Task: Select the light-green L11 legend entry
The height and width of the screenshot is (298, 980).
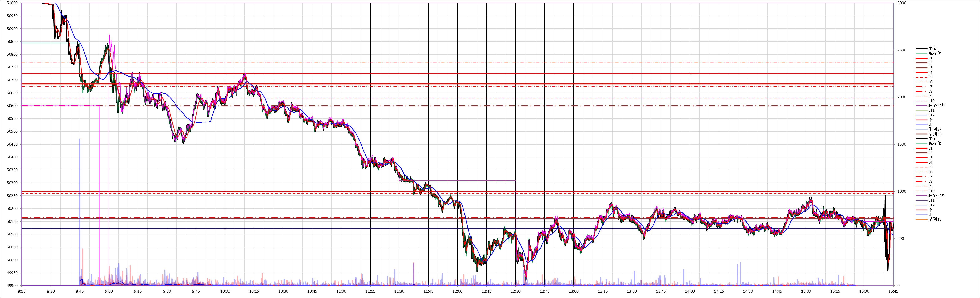Action: pyautogui.click(x=931, y=111)
